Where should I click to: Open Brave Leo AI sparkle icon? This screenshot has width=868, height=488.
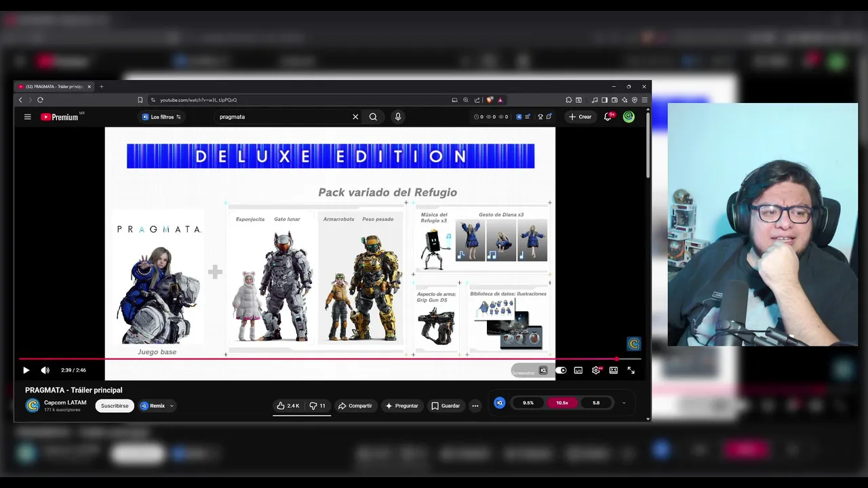pos(625,100)
